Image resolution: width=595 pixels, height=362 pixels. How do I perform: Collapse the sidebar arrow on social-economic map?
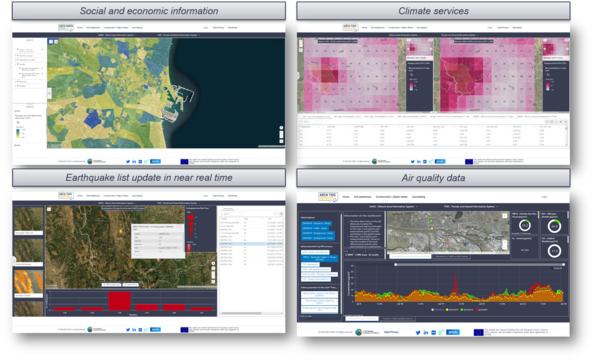coord(49,93)
